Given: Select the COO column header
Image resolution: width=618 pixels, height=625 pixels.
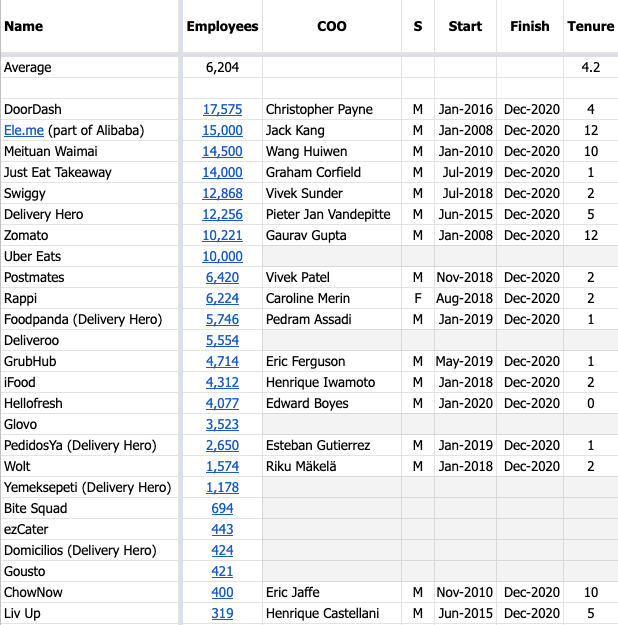Looking at the screenshot, I should [332, 26].
